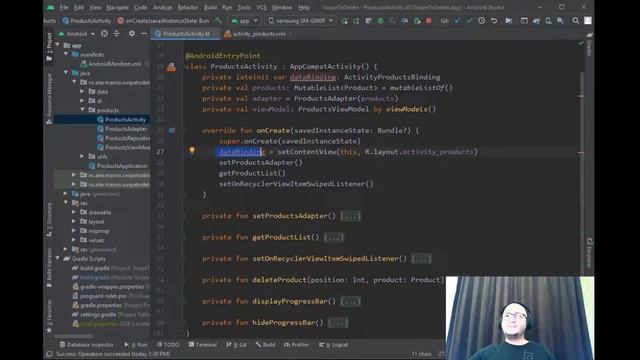Image resolution: width=640 pixels, height=360 pixels.
Task: Open the Sync Project with Gradle Files icon
Action: [536, 20]
